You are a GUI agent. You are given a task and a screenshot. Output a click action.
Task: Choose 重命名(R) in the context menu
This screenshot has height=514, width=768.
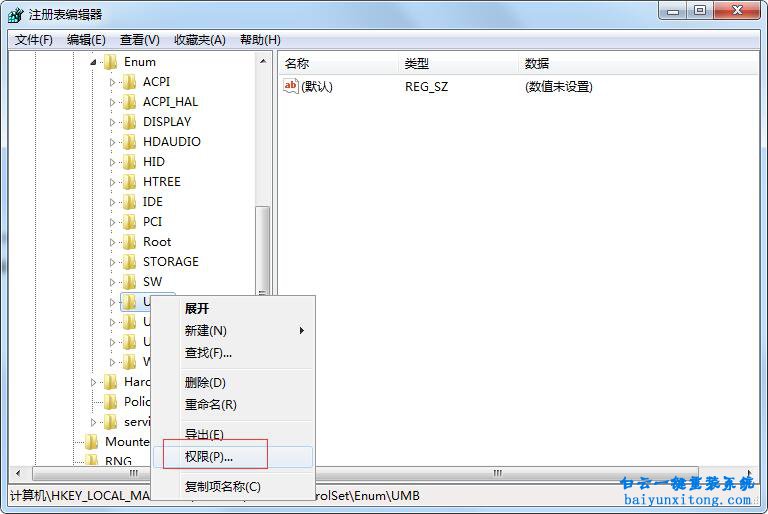tap(233, 405)
